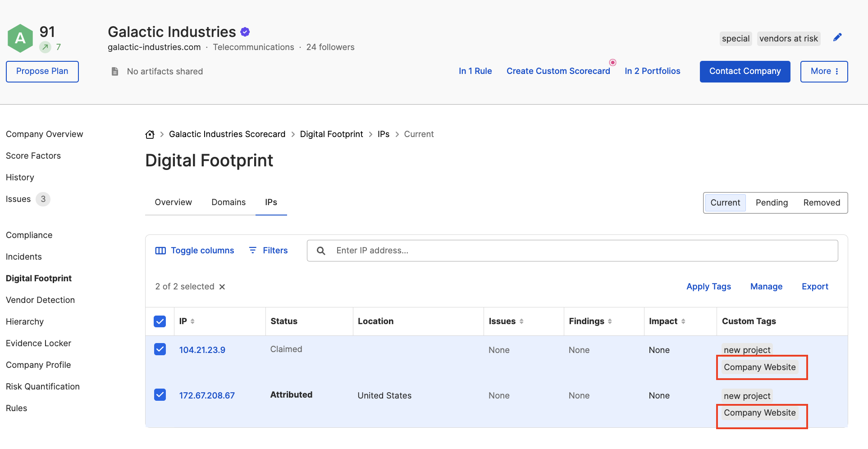The height and width of the screenshot is (449, 868).
Task: Click the Propose Plan button
Action: click(x=42, y=72)
